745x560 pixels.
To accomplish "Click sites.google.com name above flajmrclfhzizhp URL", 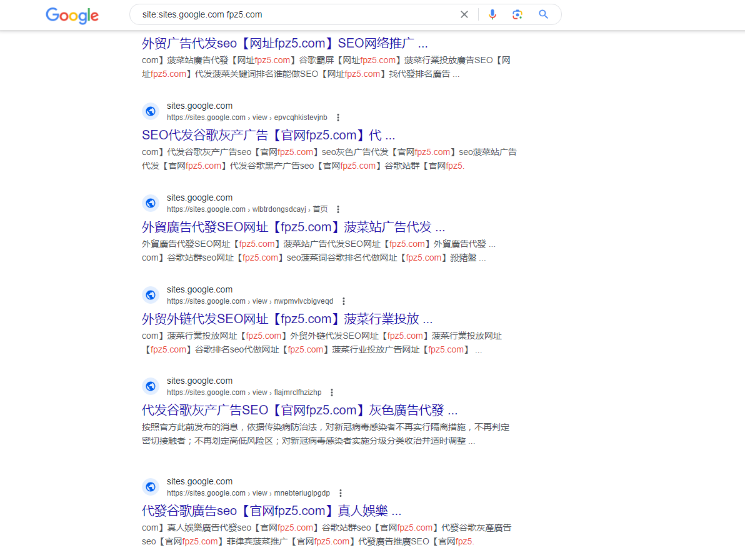I will click(199, 381).
